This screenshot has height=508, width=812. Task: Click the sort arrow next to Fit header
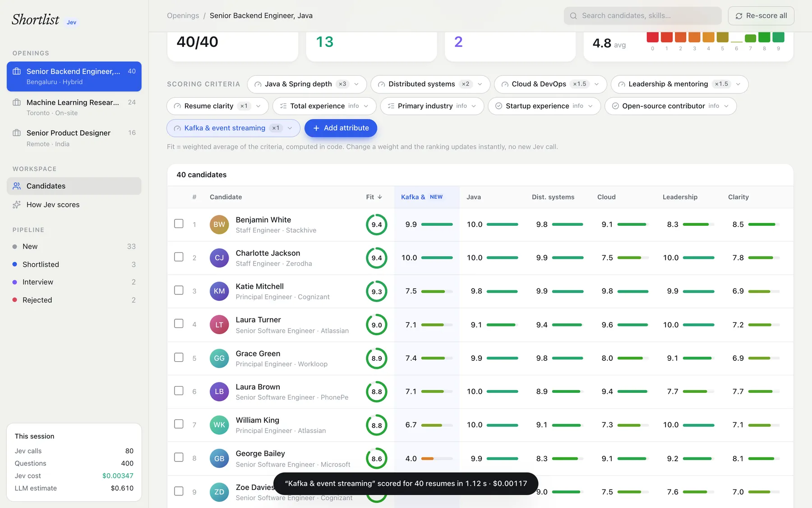tap(380, 197)
